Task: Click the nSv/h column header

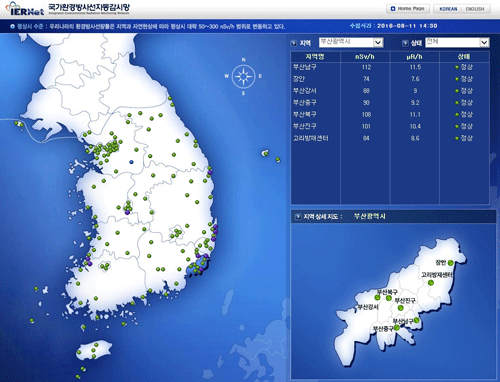Action: [365, 57]
